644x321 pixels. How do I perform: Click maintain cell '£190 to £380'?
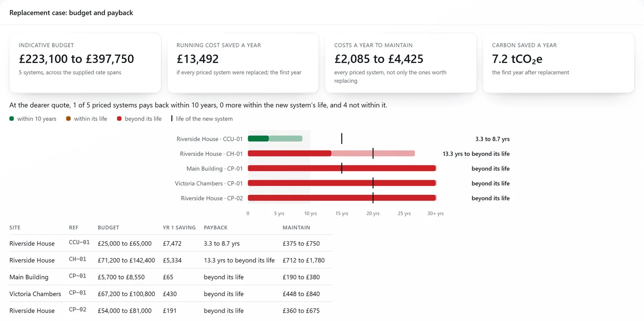coord(301,277)
